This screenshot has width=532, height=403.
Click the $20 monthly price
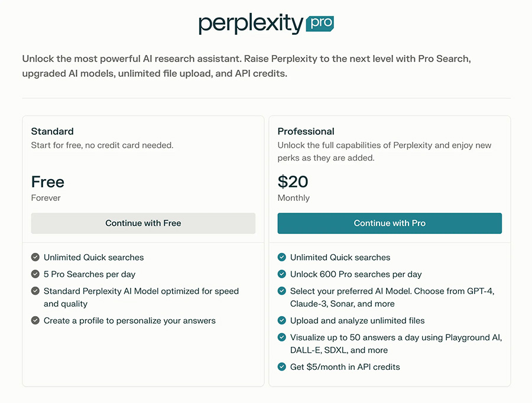click(x=293, y=182)
